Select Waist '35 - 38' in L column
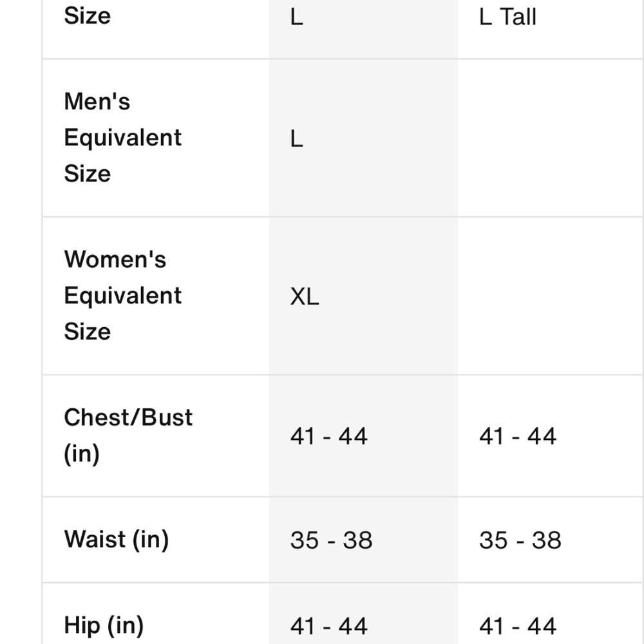644x644 pixels. point(331,540)
